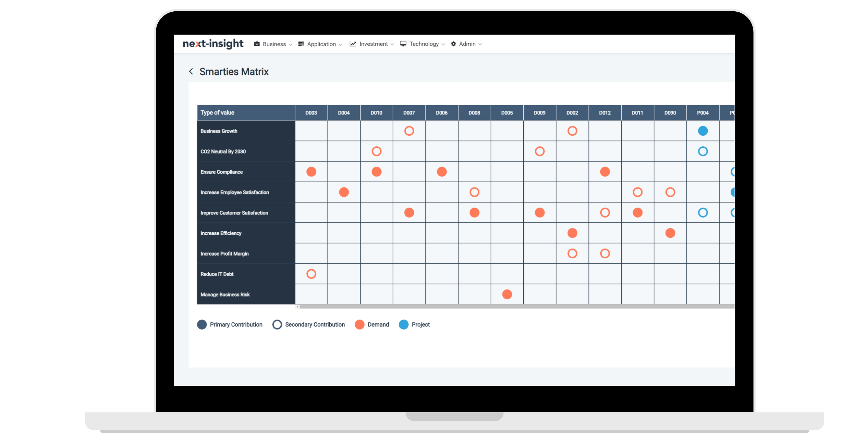
Task: Click the filled Demand circle on D003
Action: click(310, 172)
